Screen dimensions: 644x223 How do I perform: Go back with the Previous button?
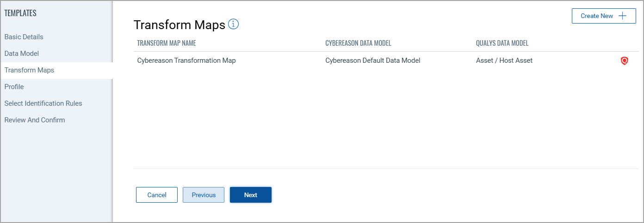point(204,195)
